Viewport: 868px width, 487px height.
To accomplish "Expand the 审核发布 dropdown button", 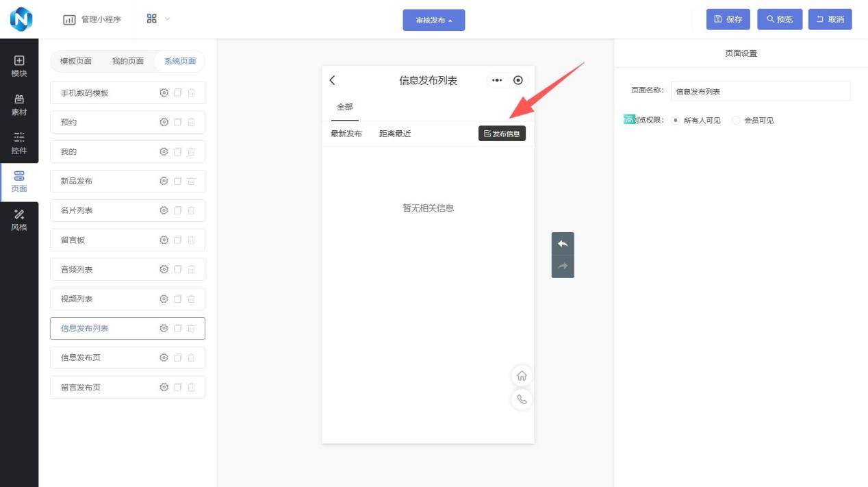I will [x=433, y=20].
